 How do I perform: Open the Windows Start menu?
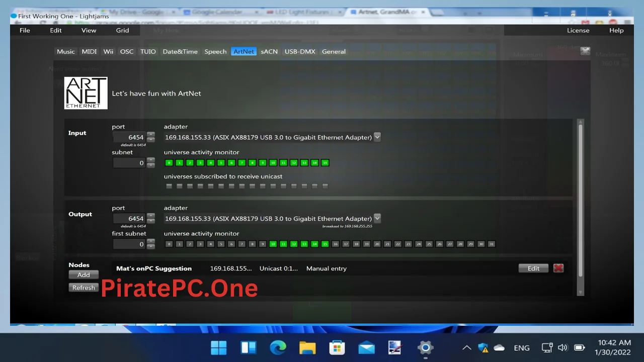coord(219,347)
